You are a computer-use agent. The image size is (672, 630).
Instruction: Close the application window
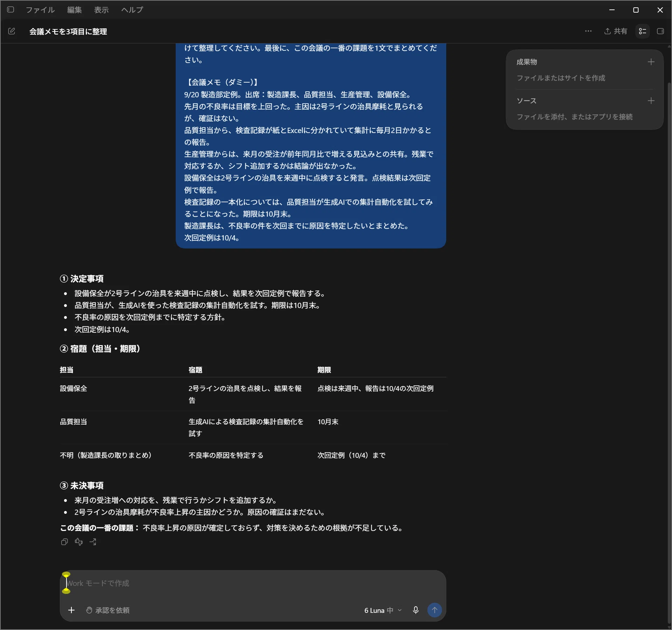[660, 9]
